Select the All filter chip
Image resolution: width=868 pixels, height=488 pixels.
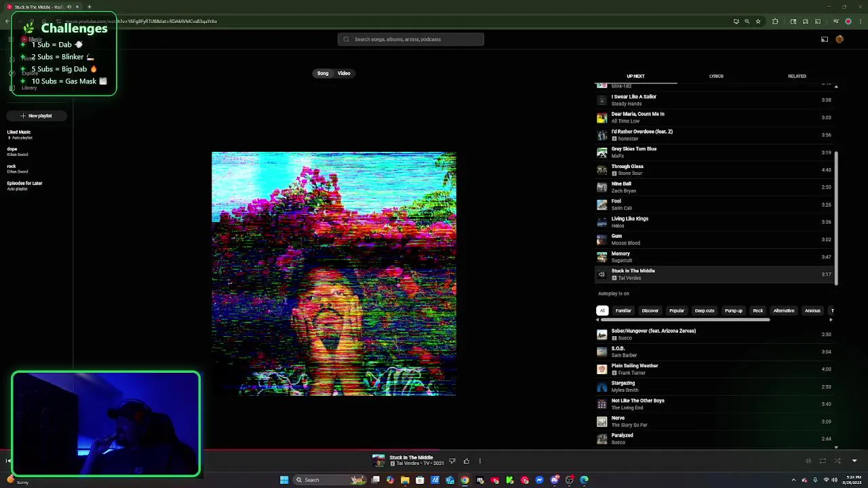[x=602, y=310]
